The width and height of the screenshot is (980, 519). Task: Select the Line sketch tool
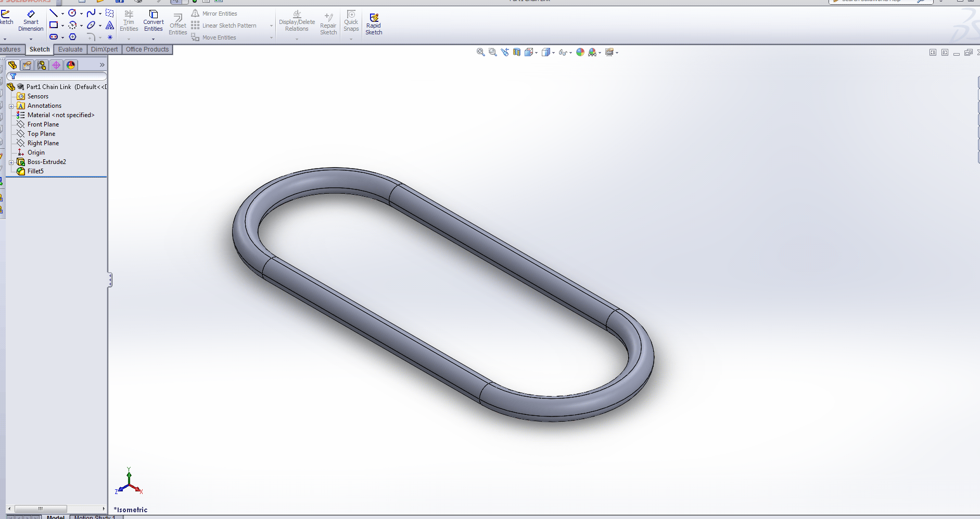[54, 13]
